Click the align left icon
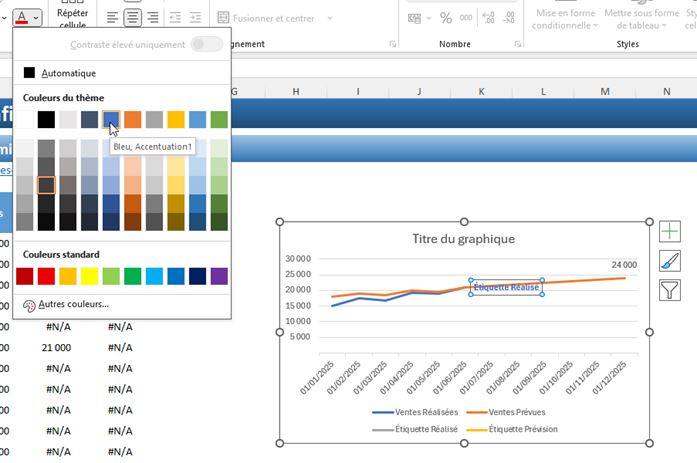The height and width of the screenshot is (463, 697). [112, 18]
